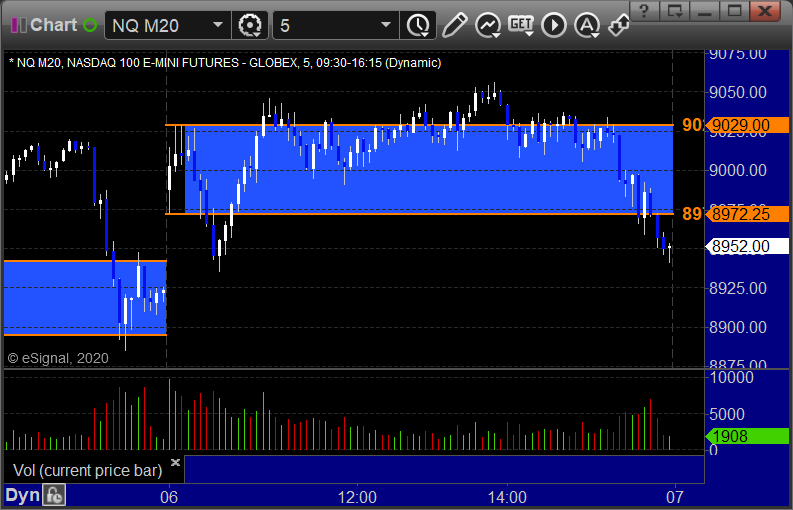Click the green symbol-link circle

click(x=90, y=25)
